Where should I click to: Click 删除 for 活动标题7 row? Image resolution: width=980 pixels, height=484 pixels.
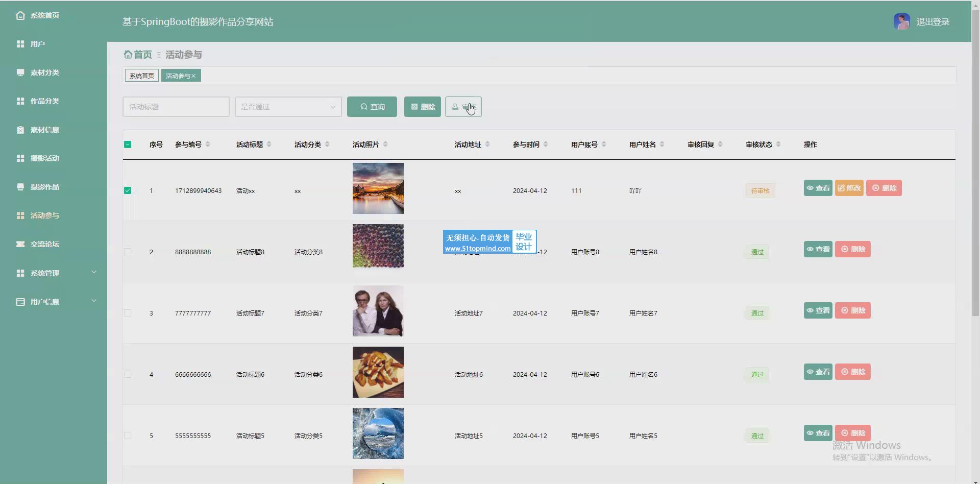tap(853, 310)
